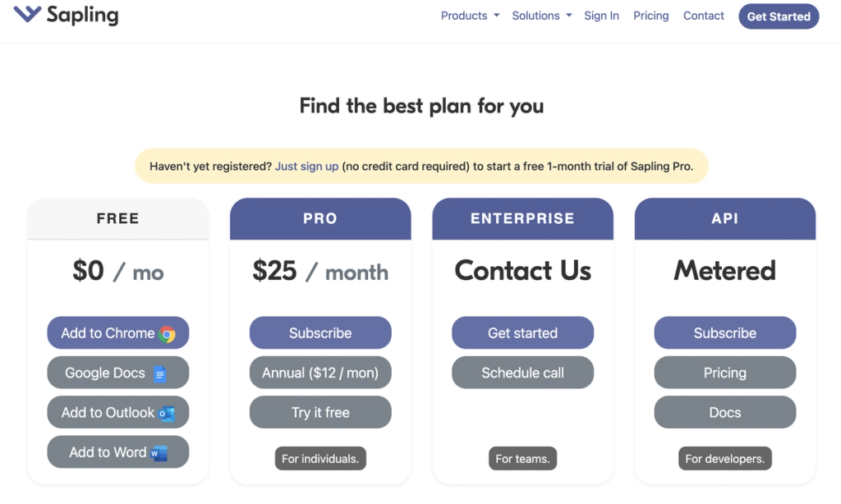Viewport: 841px width, 504px height.
Task: Click Try it free under Pro
Action: click(x=320, y=412)
